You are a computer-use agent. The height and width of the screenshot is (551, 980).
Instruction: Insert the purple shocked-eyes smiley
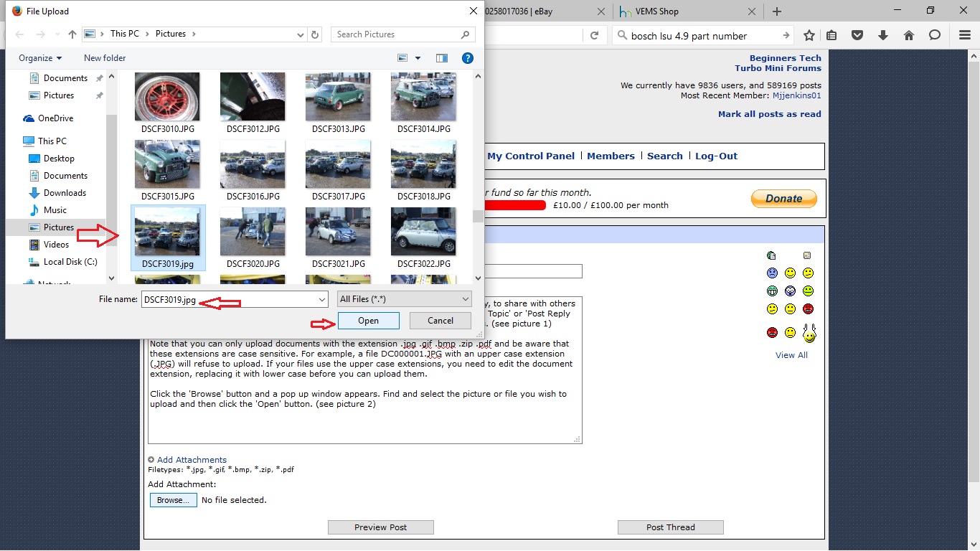click(790, 291)
